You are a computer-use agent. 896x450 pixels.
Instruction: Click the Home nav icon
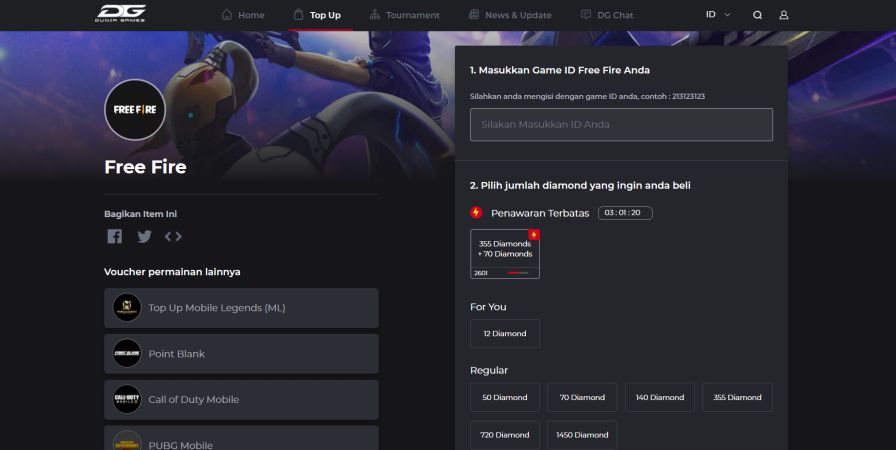pyautogui.click(x=227, y=14)
